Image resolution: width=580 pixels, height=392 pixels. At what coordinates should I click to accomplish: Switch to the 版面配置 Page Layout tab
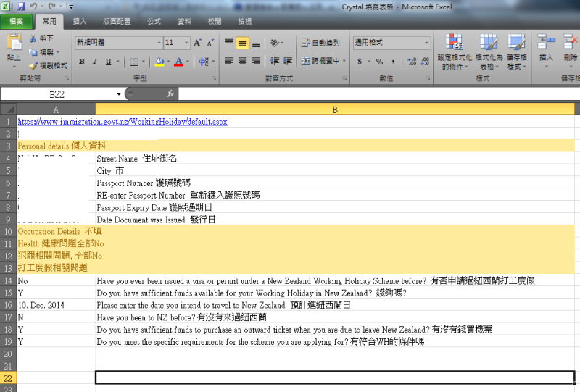117,22
